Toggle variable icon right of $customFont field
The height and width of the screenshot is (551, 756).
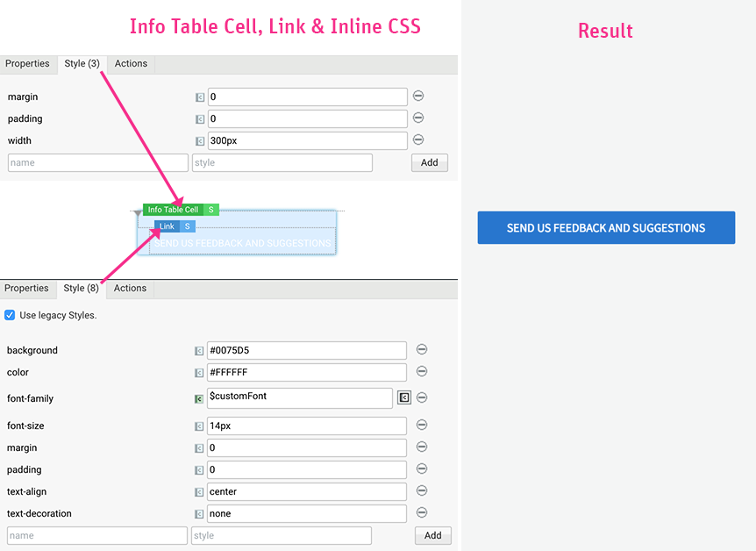(x=404, y=397)
